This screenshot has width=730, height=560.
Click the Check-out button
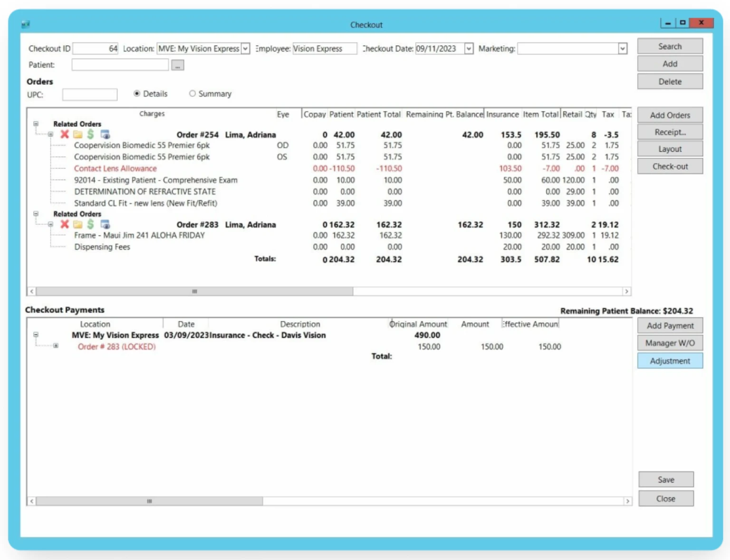point(669,166)
